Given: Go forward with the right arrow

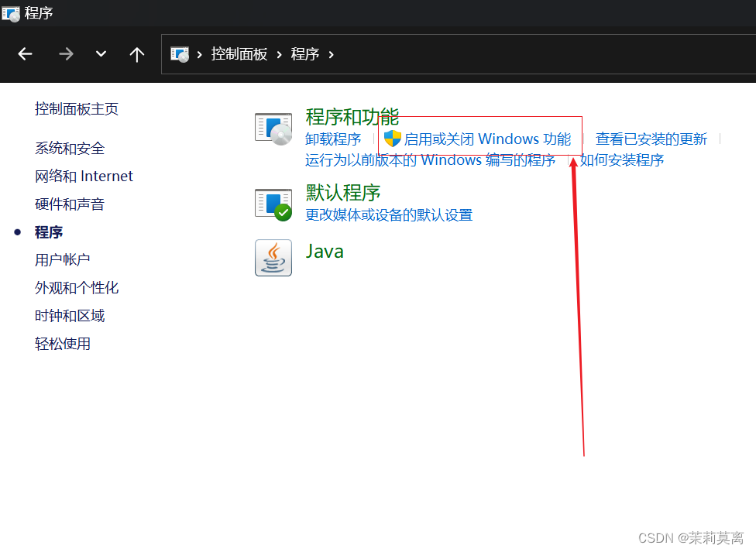Looking at the screenshot, I should pos(66,54).
